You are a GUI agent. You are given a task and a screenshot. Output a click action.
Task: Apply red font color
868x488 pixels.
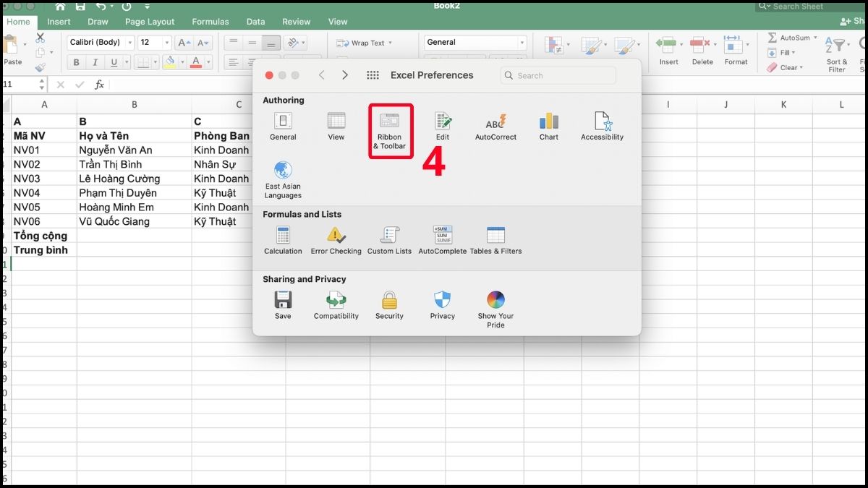pos(195,62)
